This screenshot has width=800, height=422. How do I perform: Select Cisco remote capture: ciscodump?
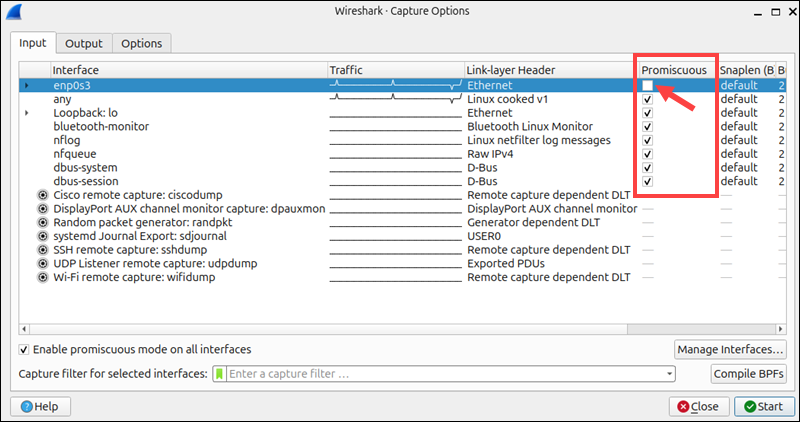pyautogui.click(x=402, y=195)
